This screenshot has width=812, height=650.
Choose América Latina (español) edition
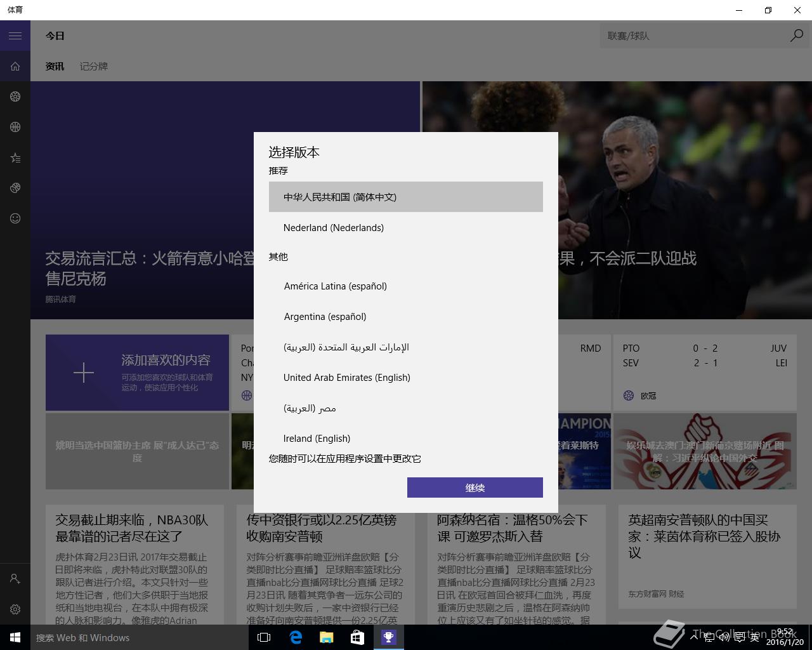(406, 286)
